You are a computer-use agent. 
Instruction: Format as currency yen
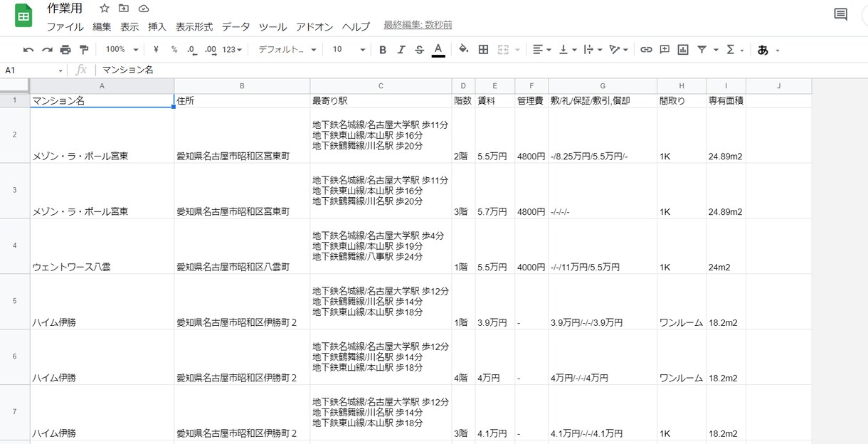tap(156, 50)
